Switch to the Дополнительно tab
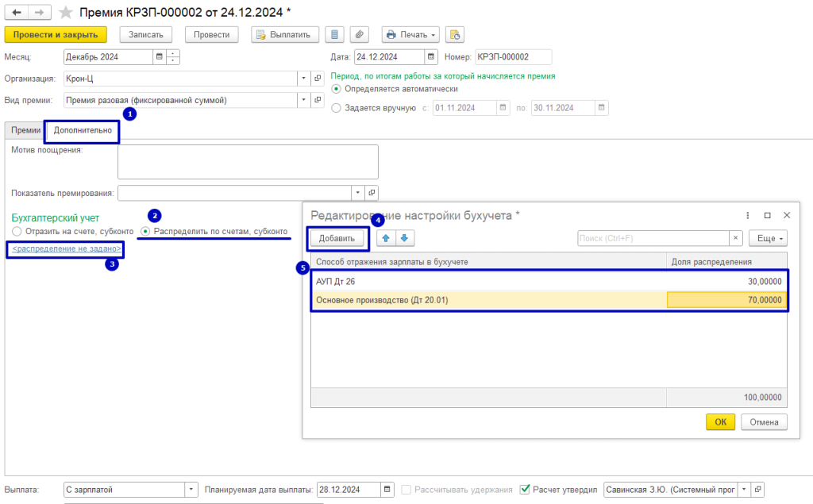The image size is (813, 504). pos(83,130)
